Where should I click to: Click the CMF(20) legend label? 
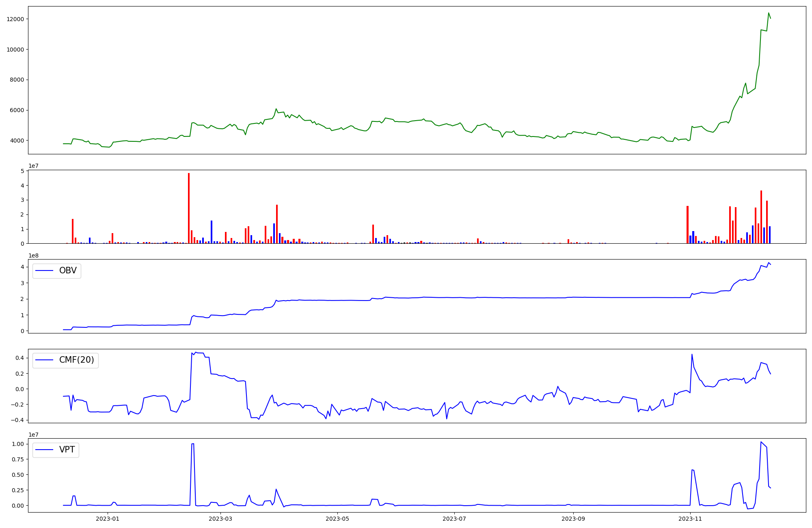click(76, 360)
